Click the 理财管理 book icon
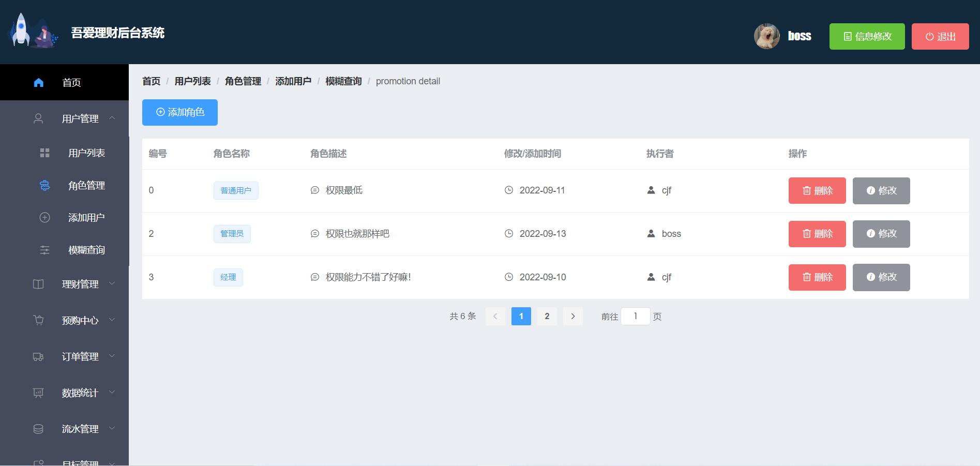 click(38, 284)
